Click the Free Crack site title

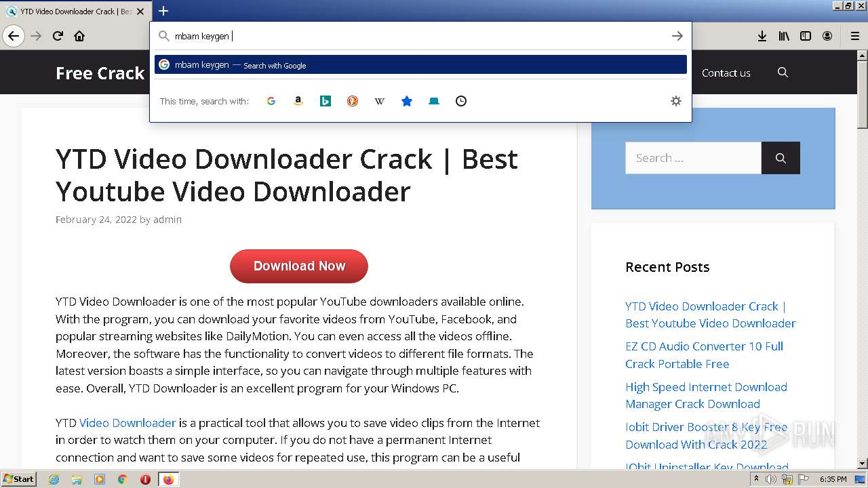coord(100,73)
